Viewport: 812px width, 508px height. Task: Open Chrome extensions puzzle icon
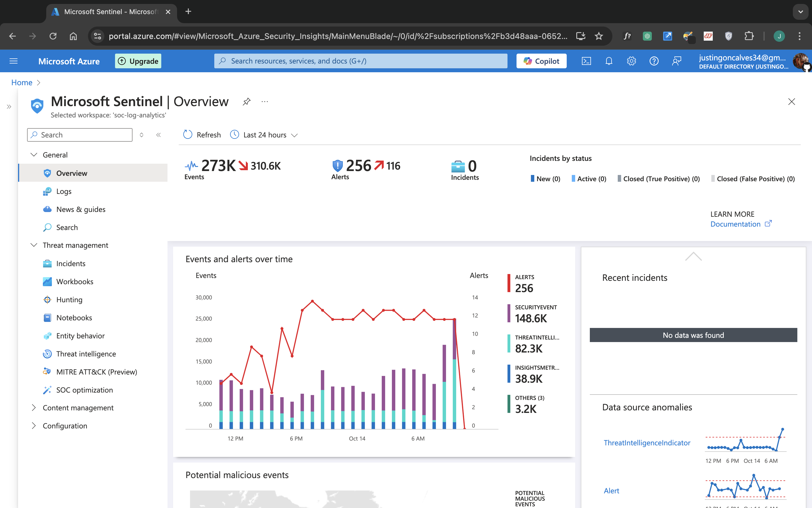[x=749, y=36]
